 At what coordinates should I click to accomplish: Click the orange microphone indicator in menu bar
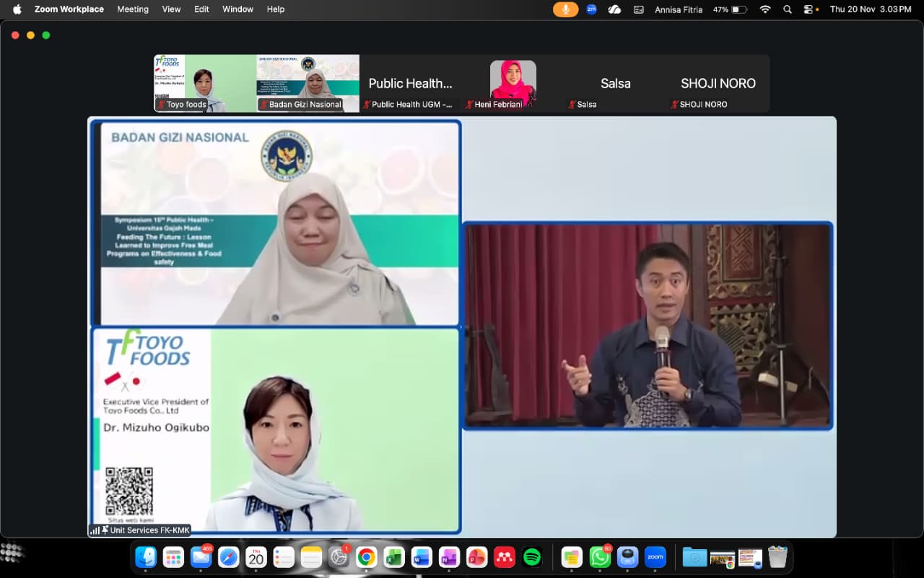point(565,9)
